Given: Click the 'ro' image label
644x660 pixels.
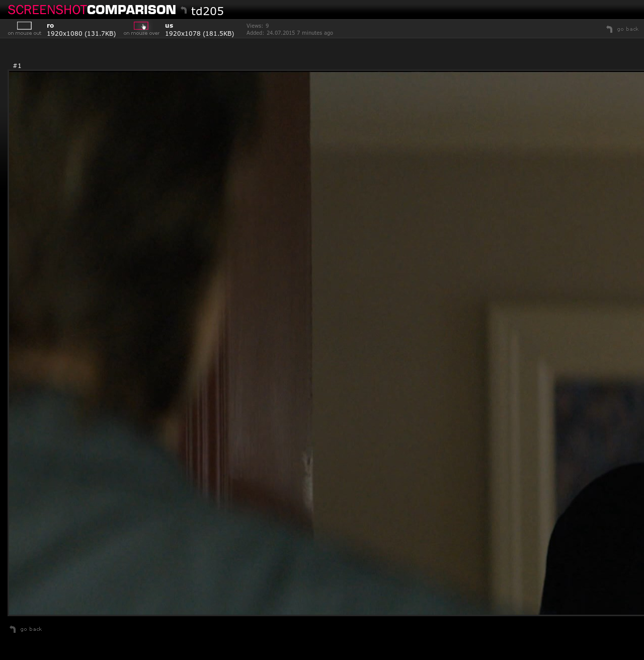Looking at the screenshot, I should pyautogui.click(x=50, y=26).
